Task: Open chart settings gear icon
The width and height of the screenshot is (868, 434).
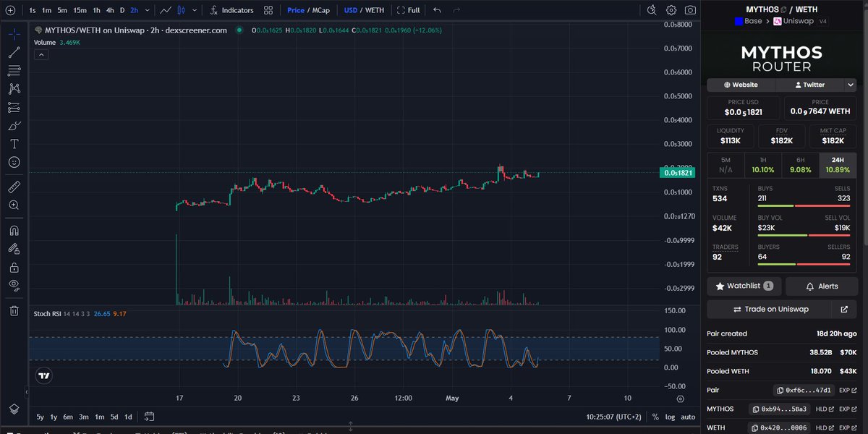Action: pyautogui.click(x=671, y=10)
